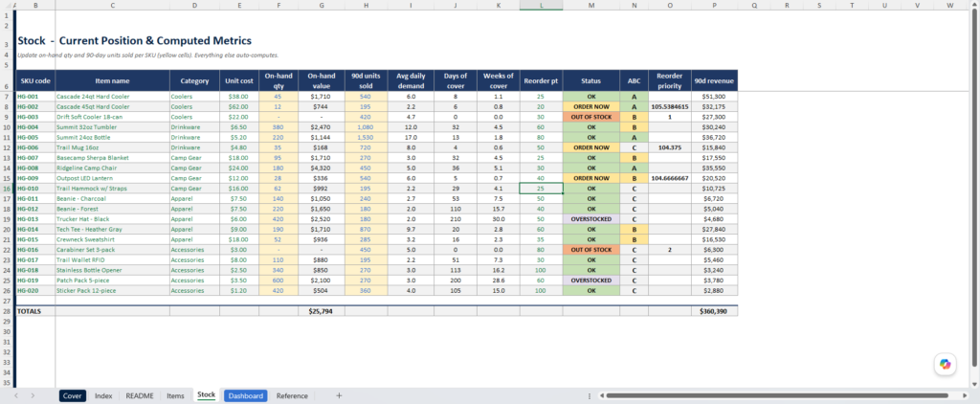The image size is (980, 404).
Task: Open the README sheet tab
Action: (140, 396)
